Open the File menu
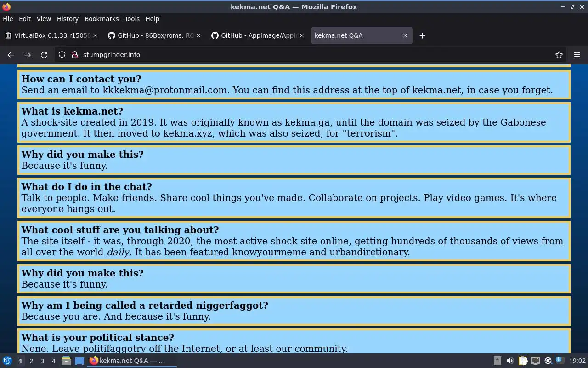Viewport: 588px width, 368px height. point(8,19)
